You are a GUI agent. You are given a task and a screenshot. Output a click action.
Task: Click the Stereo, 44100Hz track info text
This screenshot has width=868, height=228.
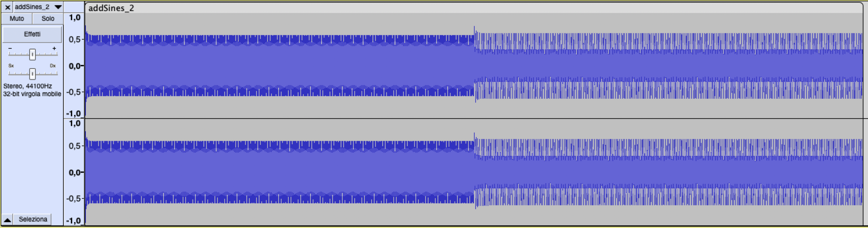coord(28,86)
